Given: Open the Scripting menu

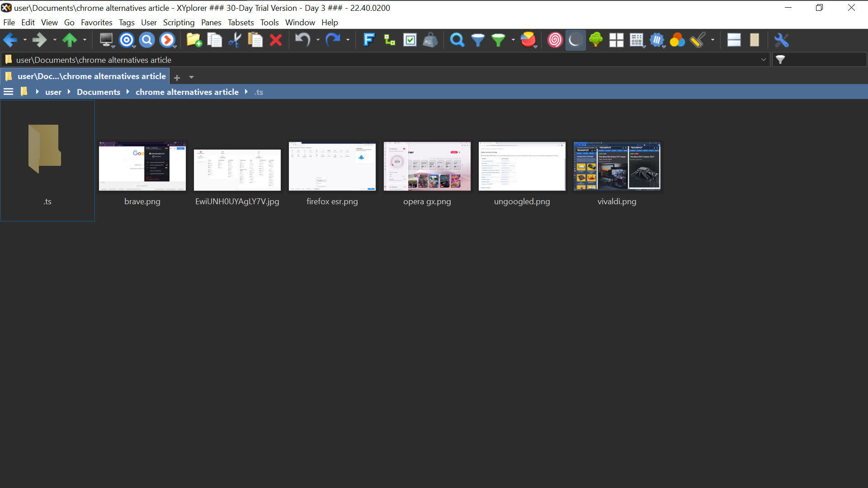Looking at the screenshot, I should pos(179,22).
